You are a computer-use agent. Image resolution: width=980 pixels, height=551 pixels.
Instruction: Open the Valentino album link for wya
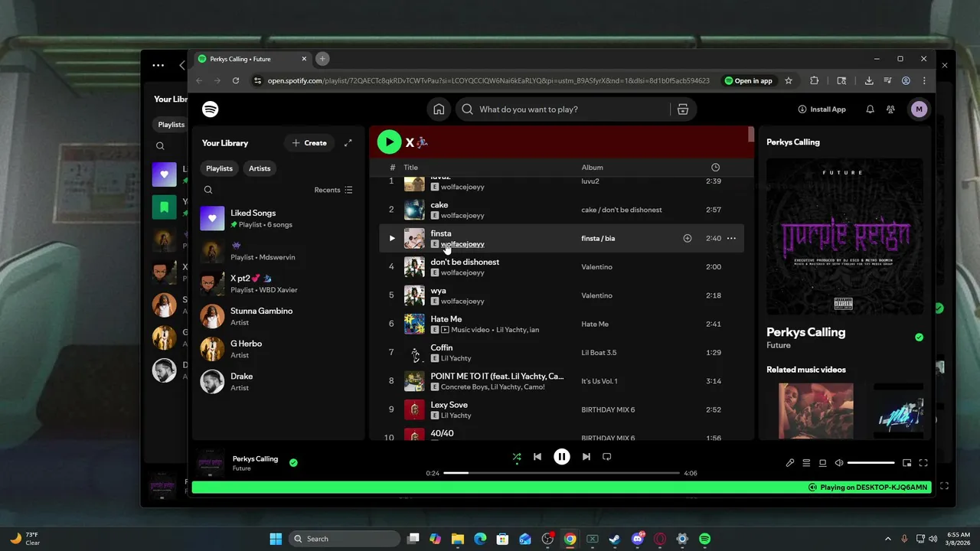pos(596,295)
